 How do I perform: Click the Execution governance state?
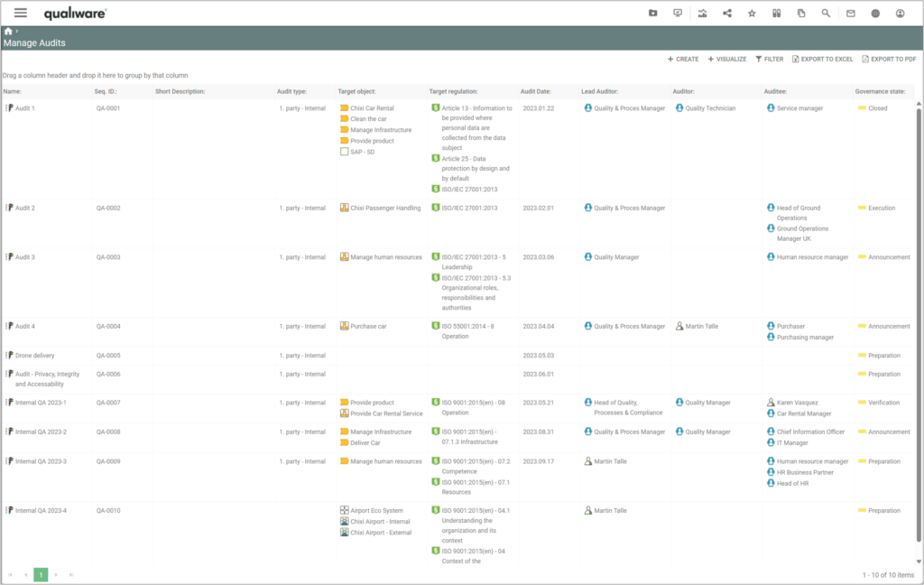(x=882, y=208)
